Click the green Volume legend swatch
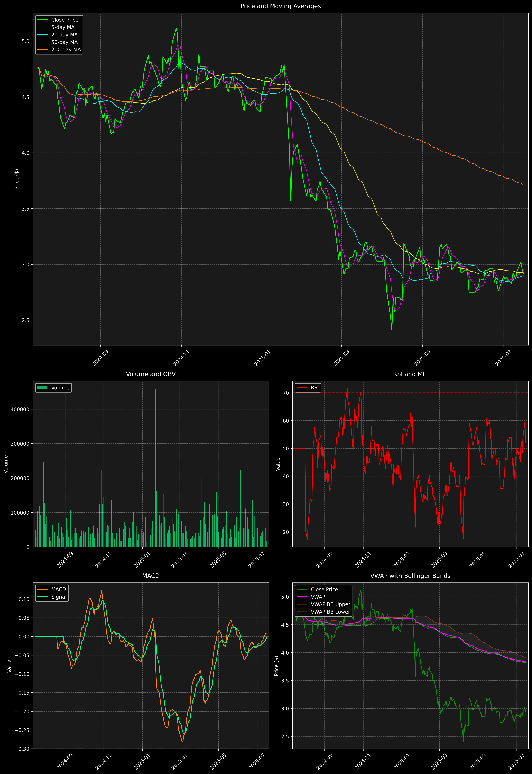The height and width of the screenshot is (774, 532). click(x=42, y=388)
